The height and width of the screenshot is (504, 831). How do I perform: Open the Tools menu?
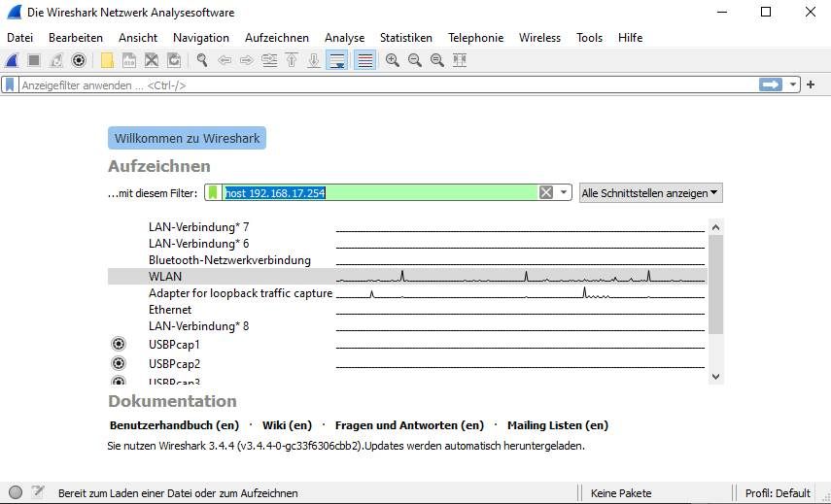(589, 38)
